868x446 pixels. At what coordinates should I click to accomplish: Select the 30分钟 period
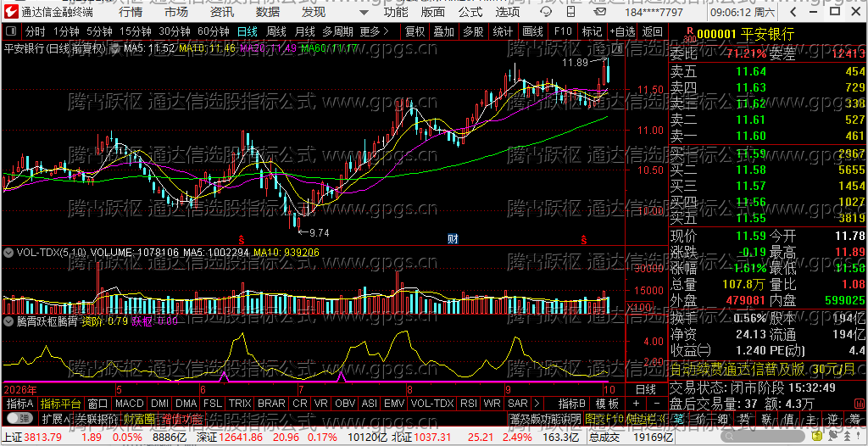(x=175, y=31)
